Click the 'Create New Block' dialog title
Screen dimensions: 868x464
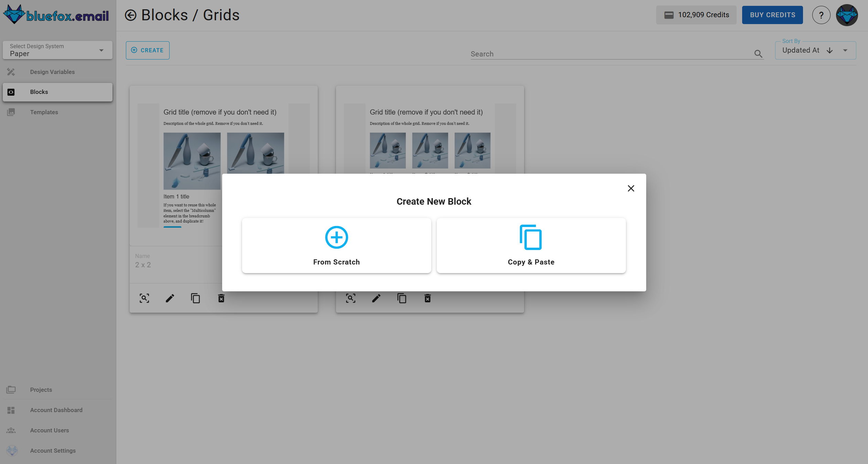(434, 202)
